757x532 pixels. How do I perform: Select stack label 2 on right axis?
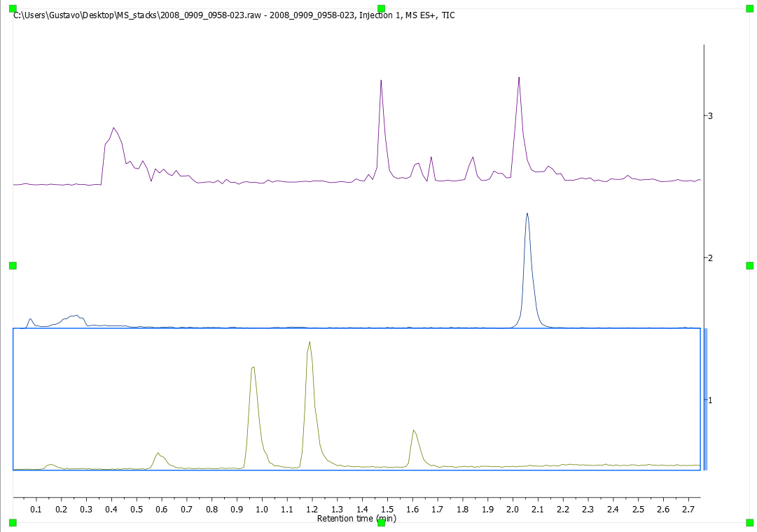[x=710, y=258]
